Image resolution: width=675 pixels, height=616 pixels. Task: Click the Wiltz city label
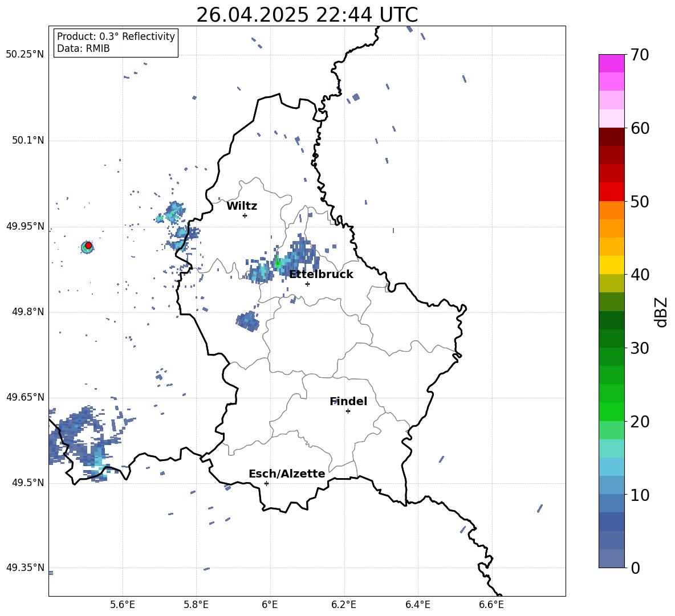242,206
